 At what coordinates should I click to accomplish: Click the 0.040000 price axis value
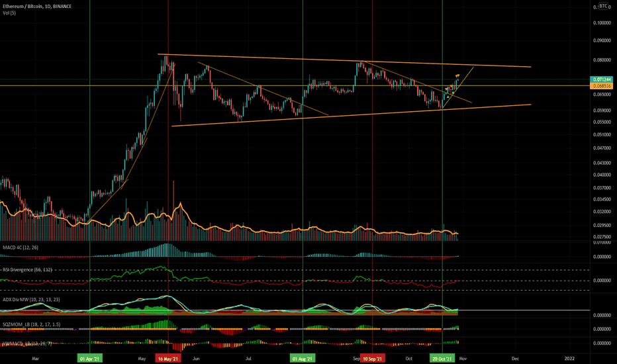coord(602,175)
